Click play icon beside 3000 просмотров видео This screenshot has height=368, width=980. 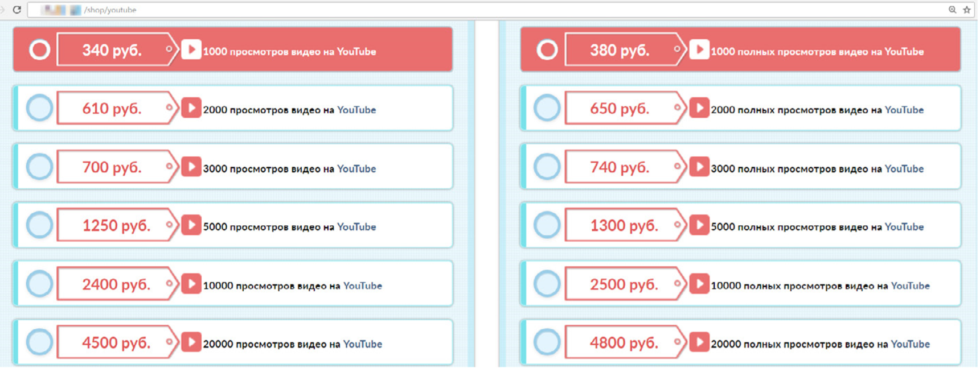click(x=191, y=167)
